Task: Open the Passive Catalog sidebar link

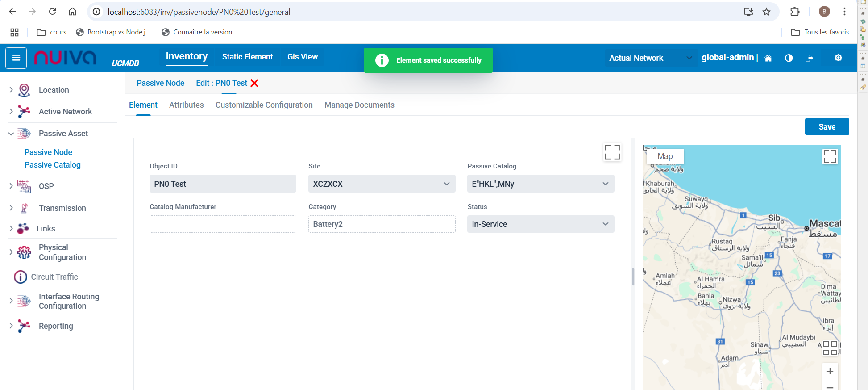Action: pos(53,165)
